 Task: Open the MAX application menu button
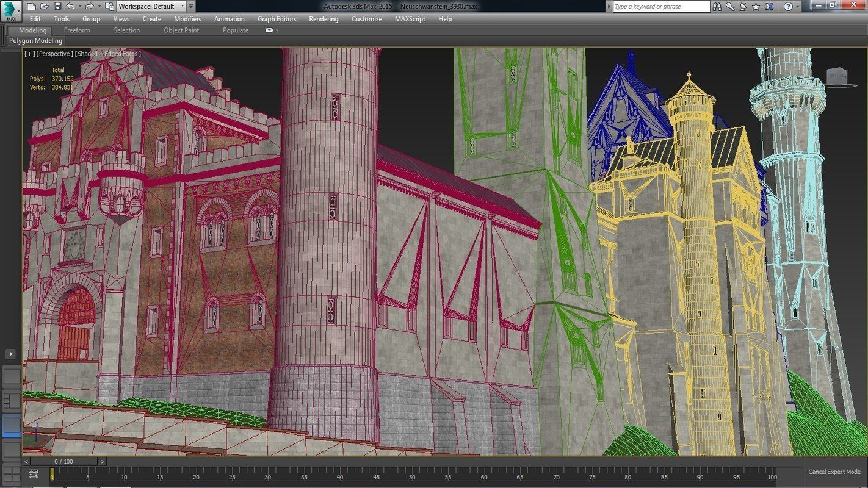[11, 10]
